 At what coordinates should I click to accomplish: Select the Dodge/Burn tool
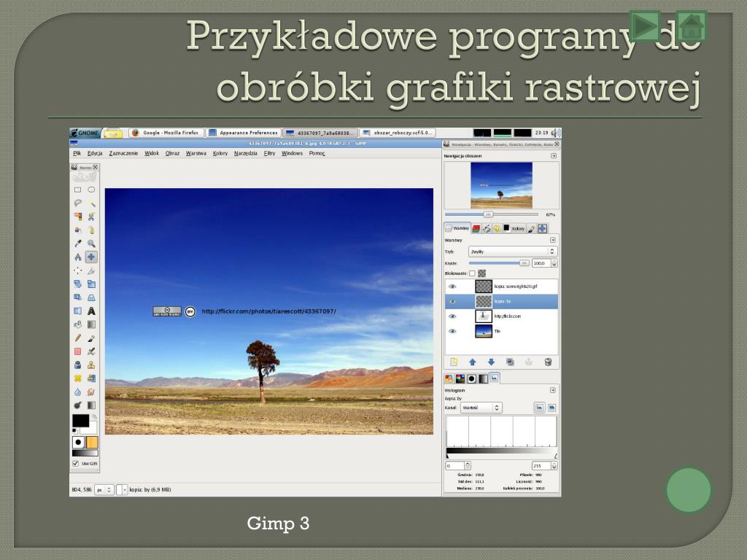click(77, 405)
